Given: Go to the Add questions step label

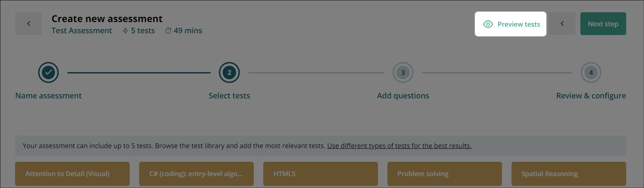Looking at the screenshot, I should pos(403,96).
